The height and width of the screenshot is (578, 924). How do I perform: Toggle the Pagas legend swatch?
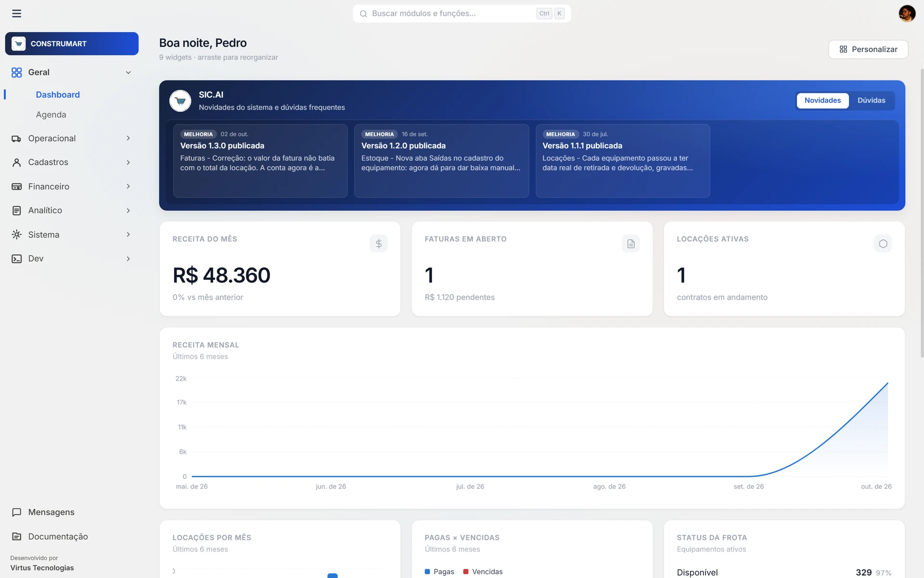(427, 572)
